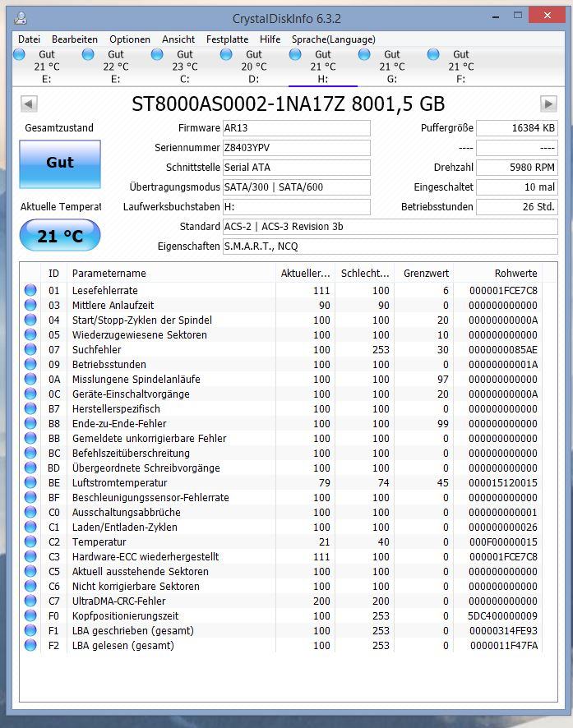The height and width of the screenshot is (728, 573).
Task: Click raw value 000015120015
Action: coord(503,482)
